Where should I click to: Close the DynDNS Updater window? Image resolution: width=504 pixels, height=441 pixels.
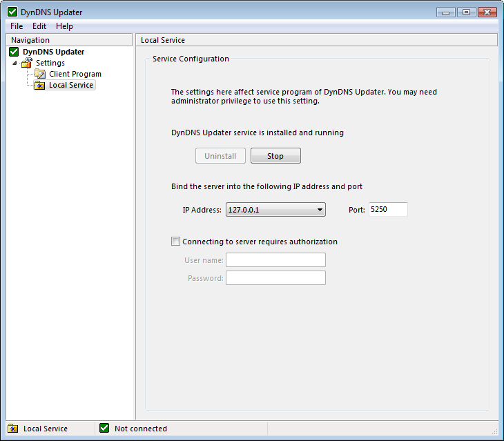tap(487, 12)
